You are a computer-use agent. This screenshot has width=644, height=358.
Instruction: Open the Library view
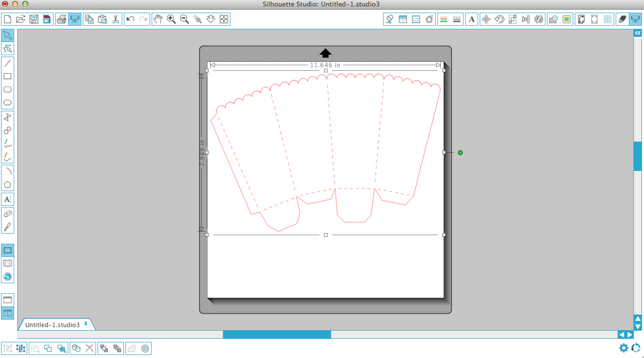pos(8,263)
